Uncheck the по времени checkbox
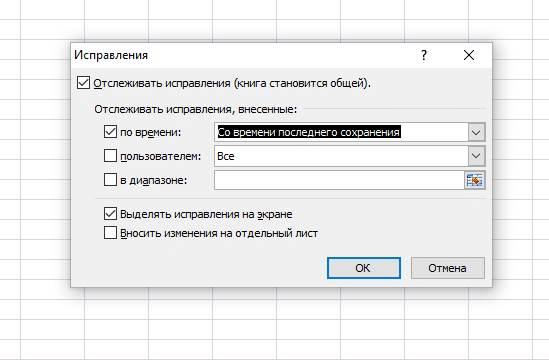 point(110,132)
